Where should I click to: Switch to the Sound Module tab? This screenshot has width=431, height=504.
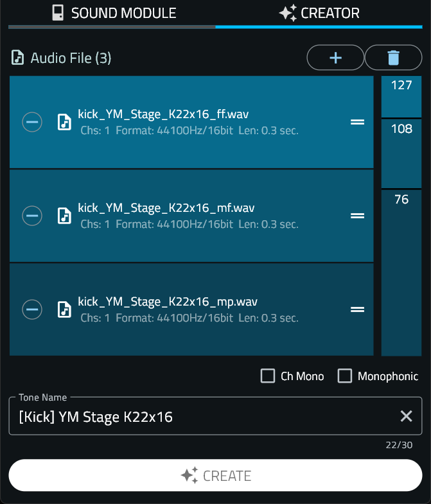113,13
